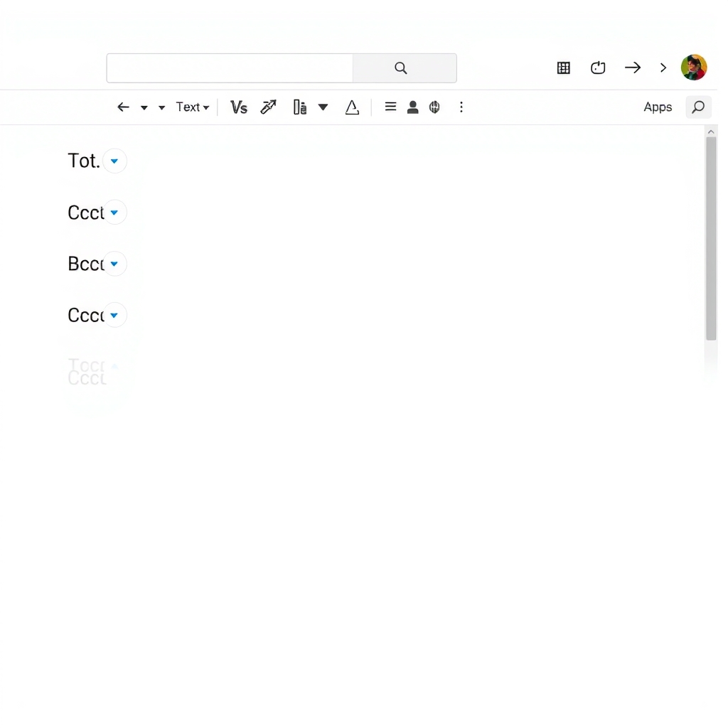This screenshot has width=728, height=728.
Task: Expand the dropdown next to Bccc
Action: coord(114,264)
